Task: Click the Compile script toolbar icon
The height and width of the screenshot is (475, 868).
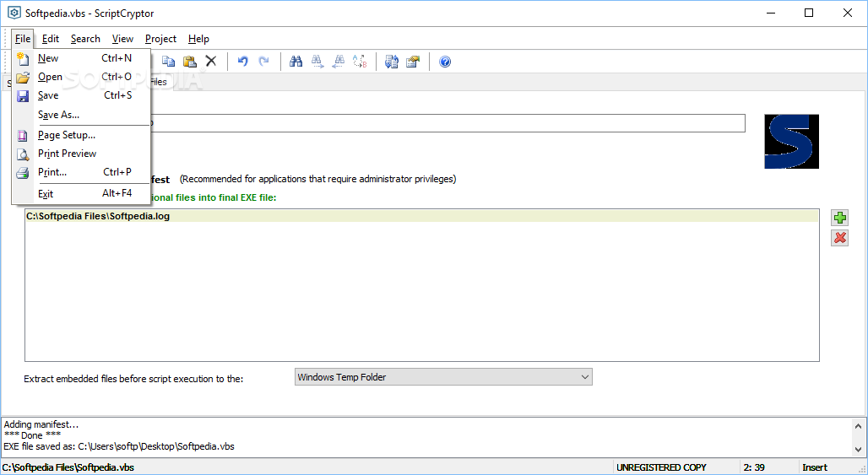Action: 392,62
